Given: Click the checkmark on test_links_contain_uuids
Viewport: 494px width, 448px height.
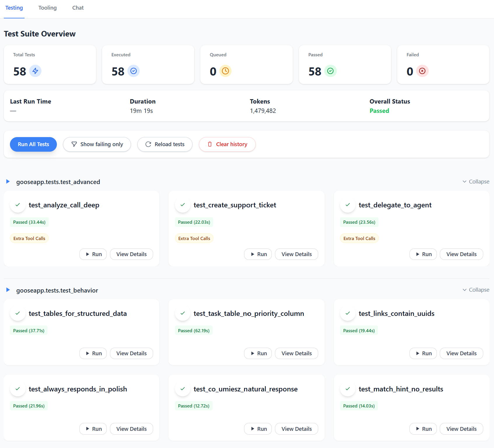Looking at the screenshot, I should [347, 314].
